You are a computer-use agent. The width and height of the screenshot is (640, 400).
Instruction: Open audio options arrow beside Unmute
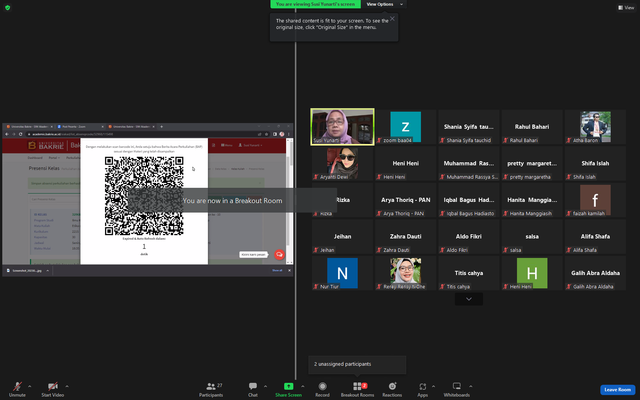pos(29,386)
